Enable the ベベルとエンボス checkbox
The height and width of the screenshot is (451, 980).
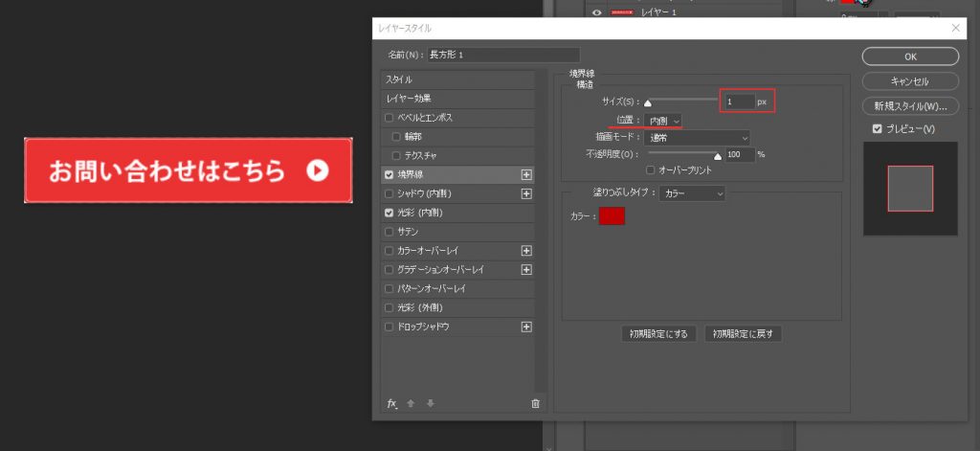pyautogui.click(x=389, y=118)
